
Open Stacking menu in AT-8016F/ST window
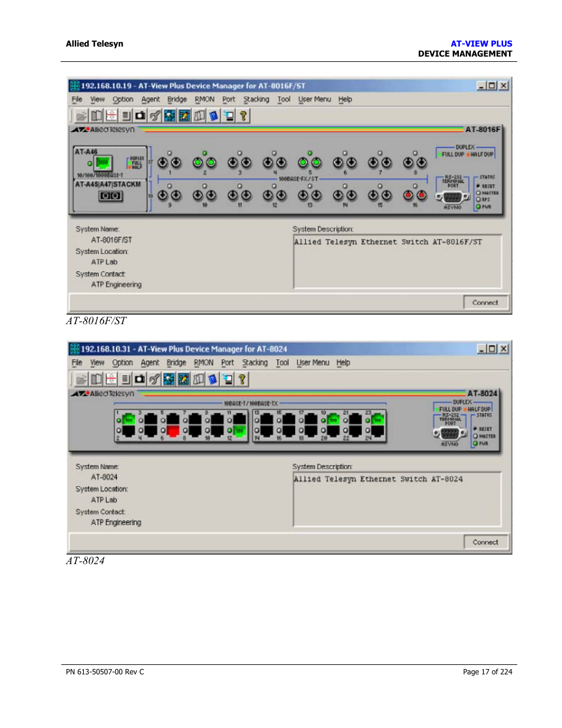tap(256, 99)
